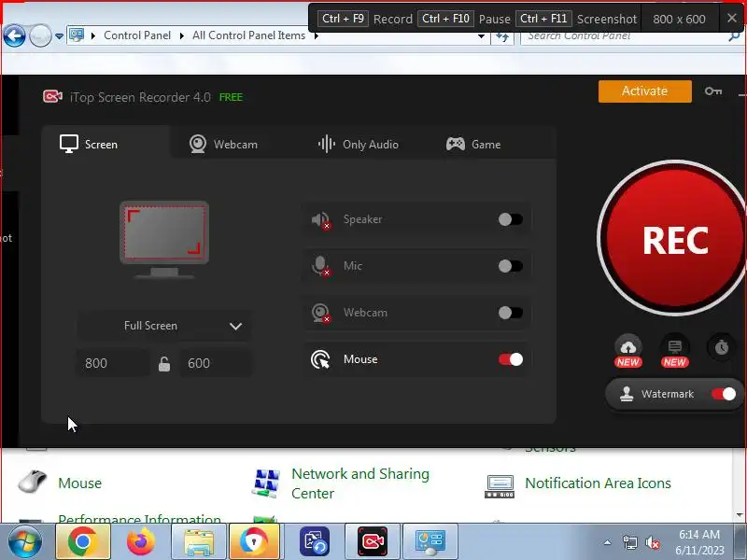The width and height of the screenshot is (747, 560).
Task: Click the height field showing 600
Action: tap(216, 363)
